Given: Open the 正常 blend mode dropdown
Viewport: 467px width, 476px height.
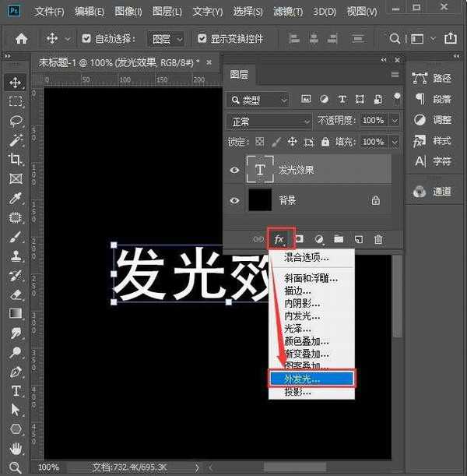Looking at the screenshot, I should click(269, 121).
